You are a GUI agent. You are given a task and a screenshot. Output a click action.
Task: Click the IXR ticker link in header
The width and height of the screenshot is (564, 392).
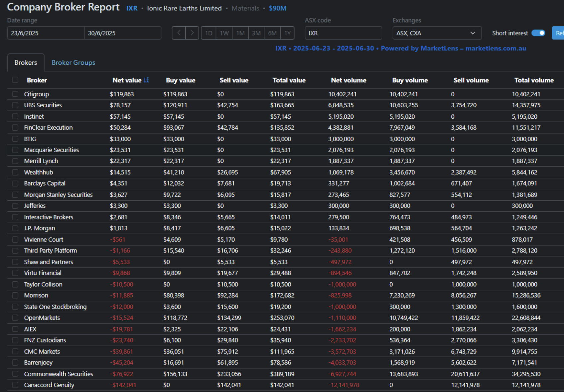132,8
